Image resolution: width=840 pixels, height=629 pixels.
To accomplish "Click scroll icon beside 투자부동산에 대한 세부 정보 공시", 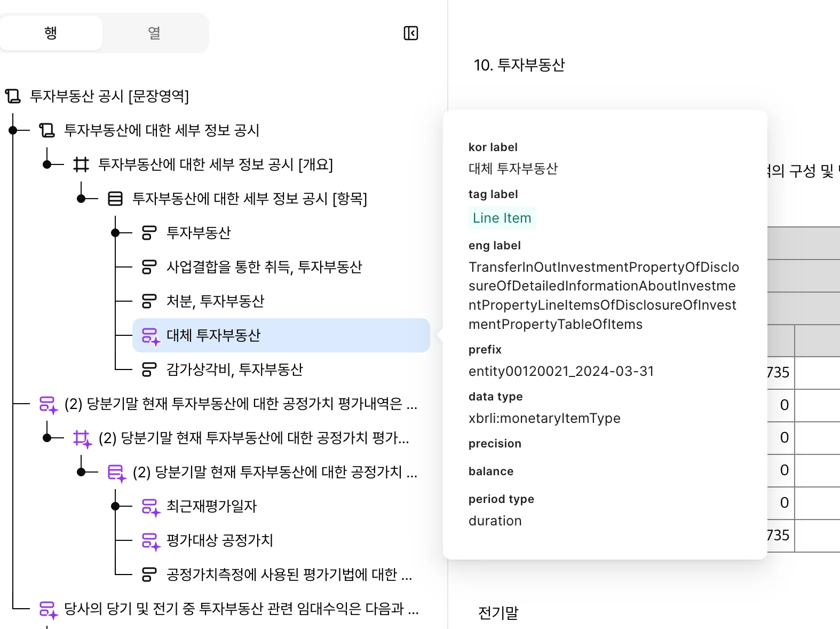I will tap(47, 130).
